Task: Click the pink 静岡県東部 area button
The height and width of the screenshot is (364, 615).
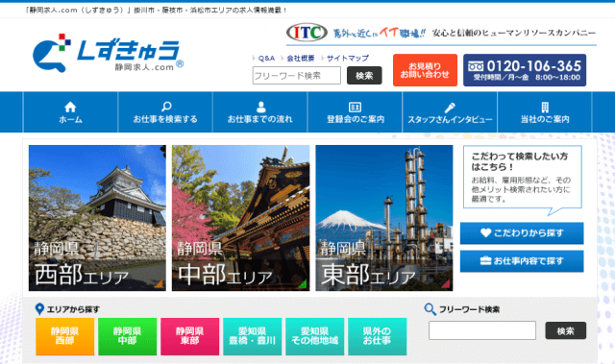Action: point(190,336)
